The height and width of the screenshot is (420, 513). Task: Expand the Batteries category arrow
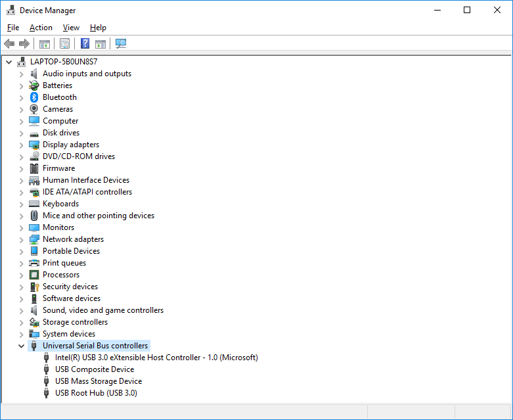tap(21, 85)
